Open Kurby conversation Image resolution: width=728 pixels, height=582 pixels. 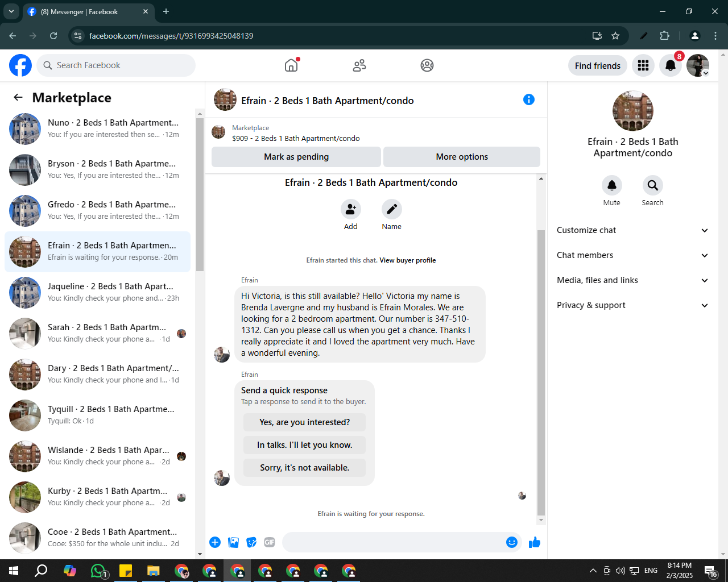[x=98, y=497]
